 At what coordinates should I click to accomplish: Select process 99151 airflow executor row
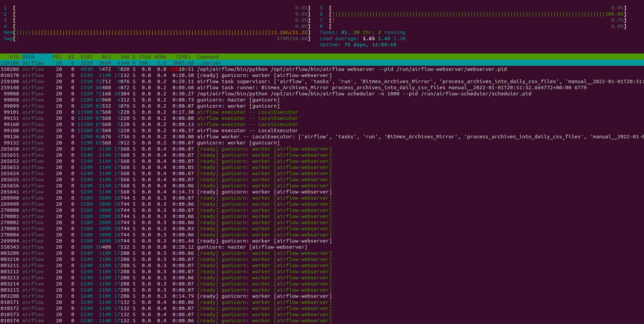322,118
